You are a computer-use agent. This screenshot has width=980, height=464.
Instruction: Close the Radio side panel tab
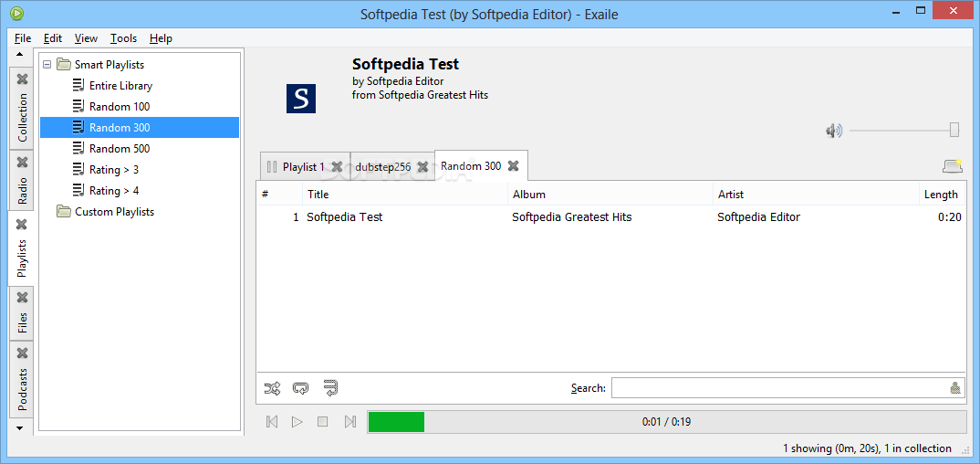coord(23,163)
